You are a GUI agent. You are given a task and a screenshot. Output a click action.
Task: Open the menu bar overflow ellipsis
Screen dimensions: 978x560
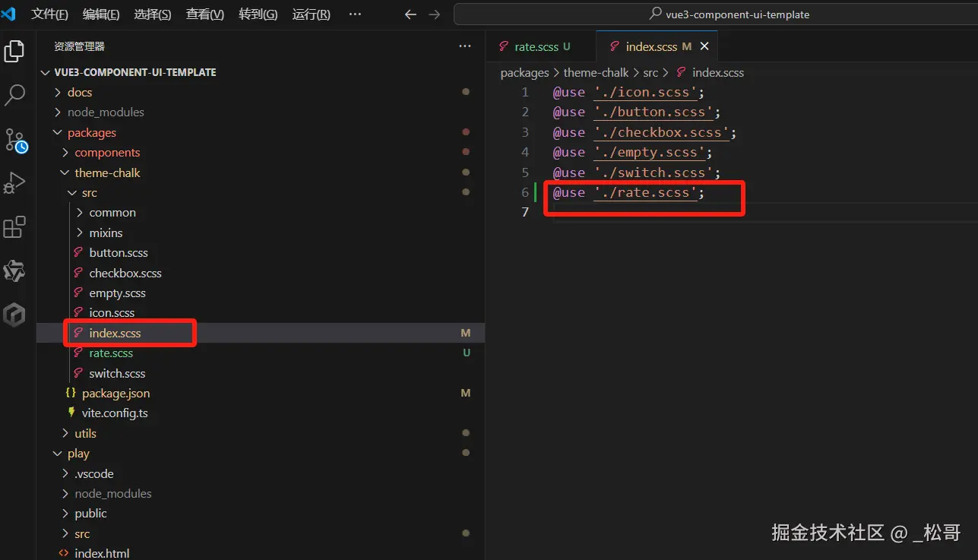click(x=355, y=14)
